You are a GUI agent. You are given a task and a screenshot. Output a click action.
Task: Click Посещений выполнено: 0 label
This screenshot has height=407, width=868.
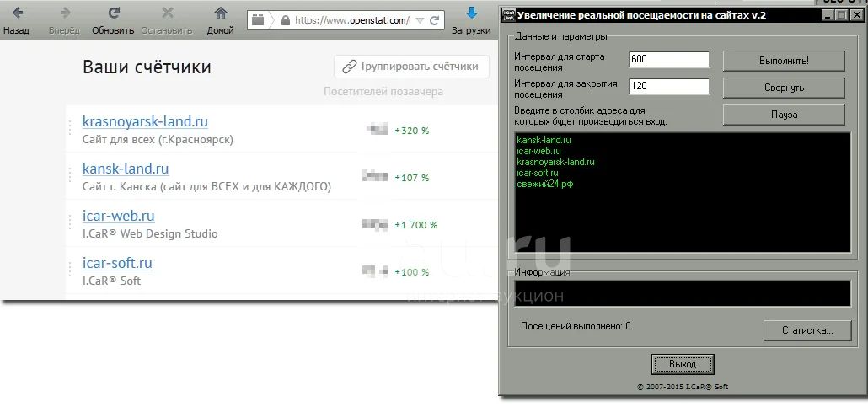[576, 326]
